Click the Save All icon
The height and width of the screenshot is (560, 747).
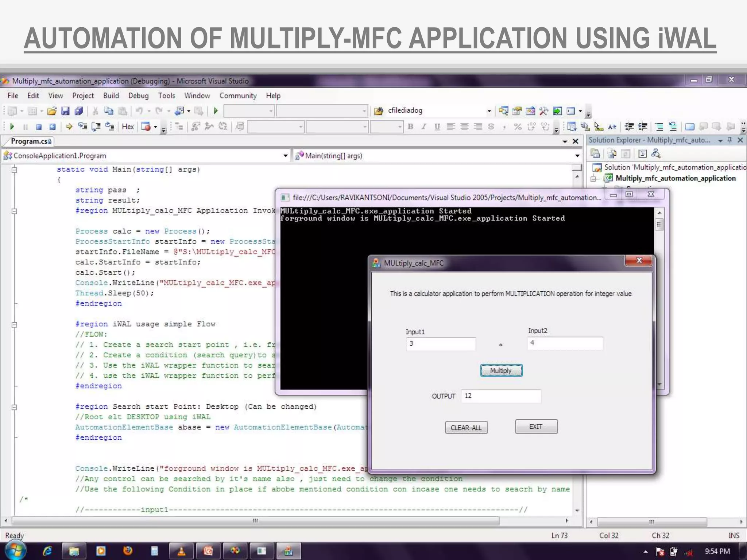point(79,111)
